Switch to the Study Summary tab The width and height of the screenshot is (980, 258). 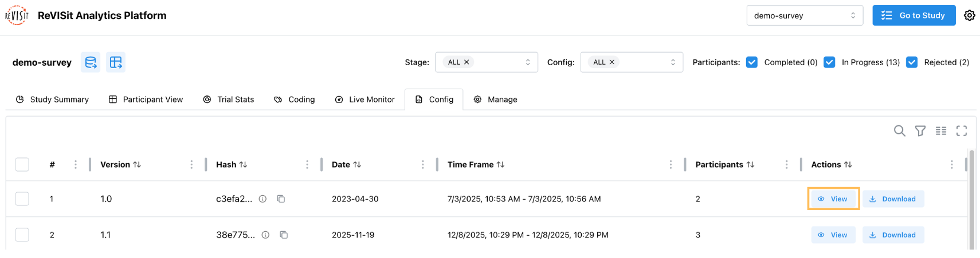pyautogui.click(x=52, y=100)
